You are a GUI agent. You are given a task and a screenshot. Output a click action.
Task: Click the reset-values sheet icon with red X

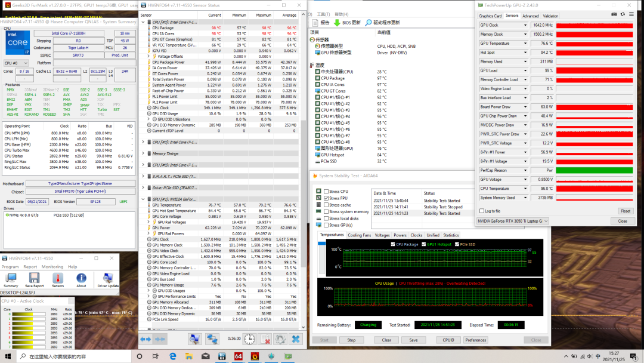click(x=265, y=339)
